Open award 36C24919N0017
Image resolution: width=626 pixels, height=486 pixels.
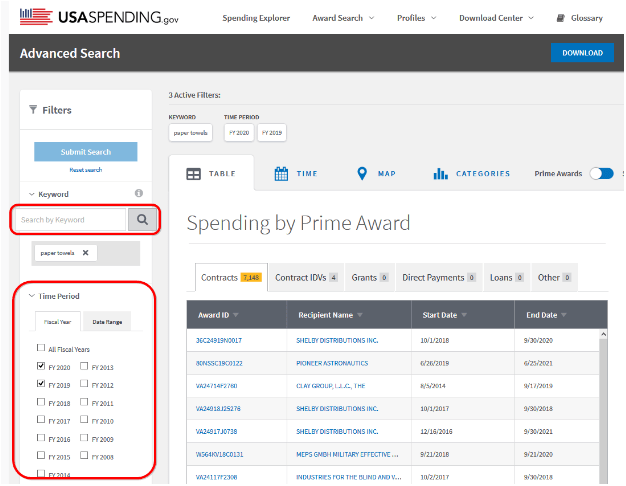pos(218,340)
